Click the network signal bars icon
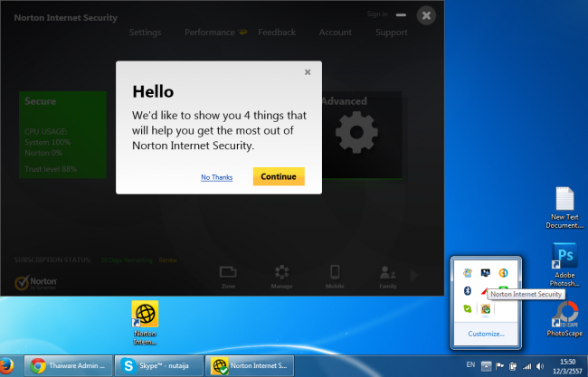 click(x=526, y=366)
